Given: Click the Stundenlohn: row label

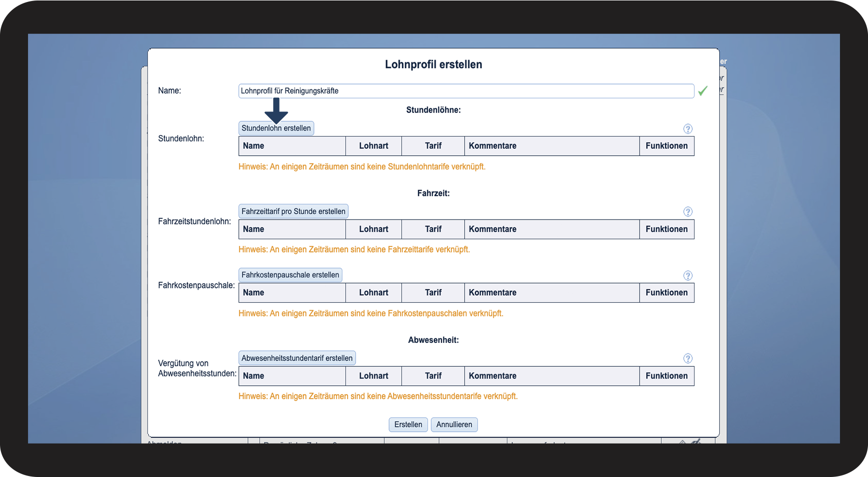Looking at the screenshot, I should pyautogui.click(x=181, y=139).
